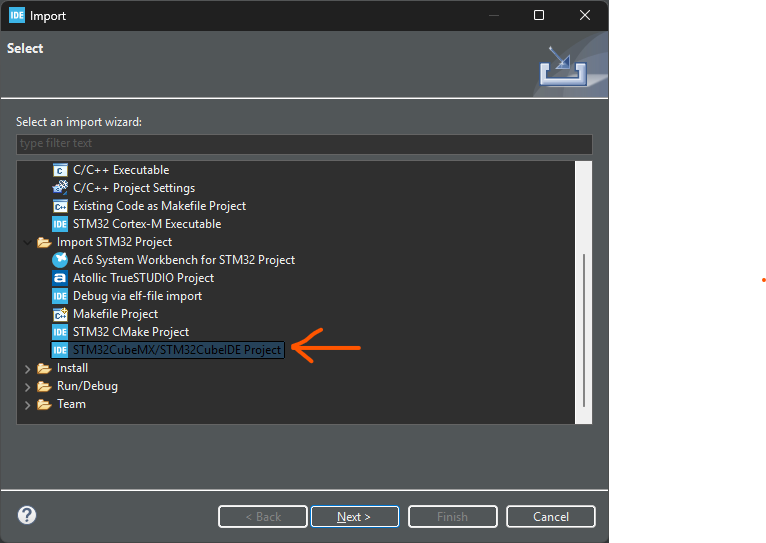The width and height of the screenshot is (766, 543).
Task: Click the Existing Code as Makefile Project icon
Action: (x=60, y=206)
